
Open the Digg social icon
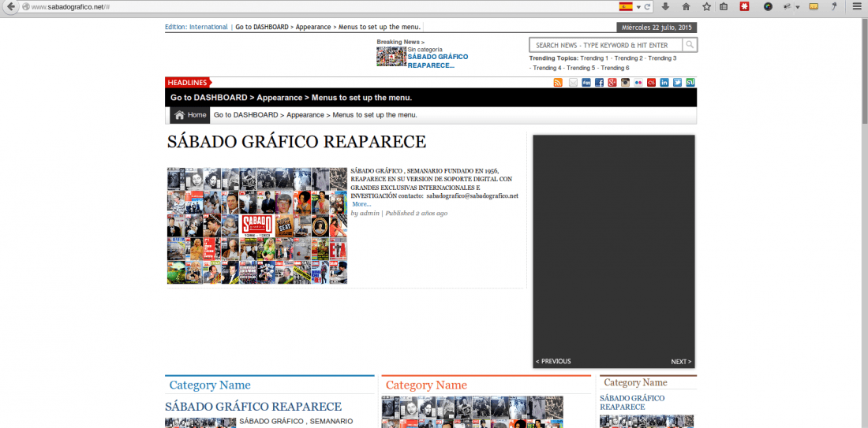coord(586,83)
